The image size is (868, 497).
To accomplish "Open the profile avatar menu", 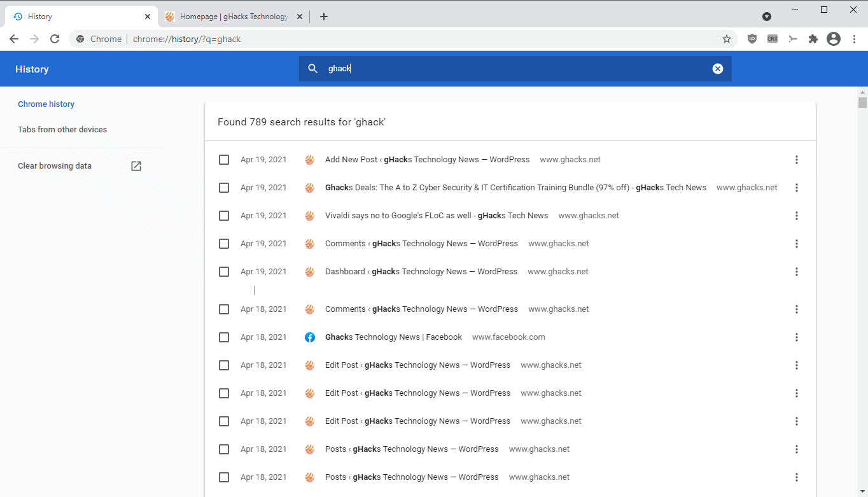I will pos(834,39).
